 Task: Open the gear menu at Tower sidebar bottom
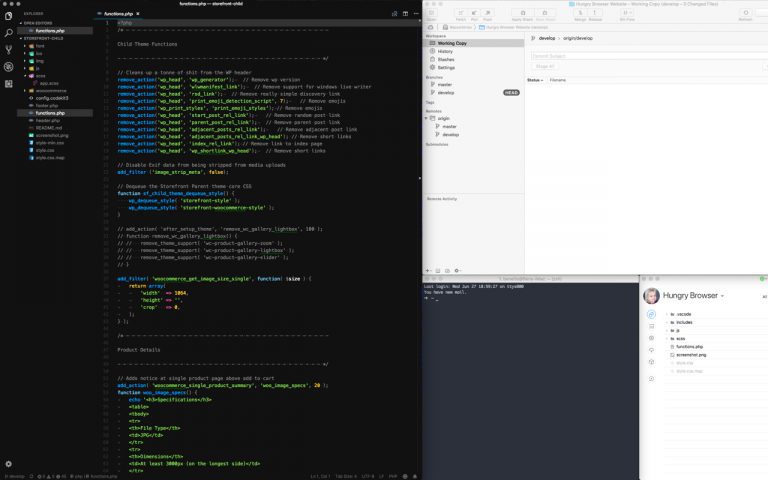click(457, 270)
